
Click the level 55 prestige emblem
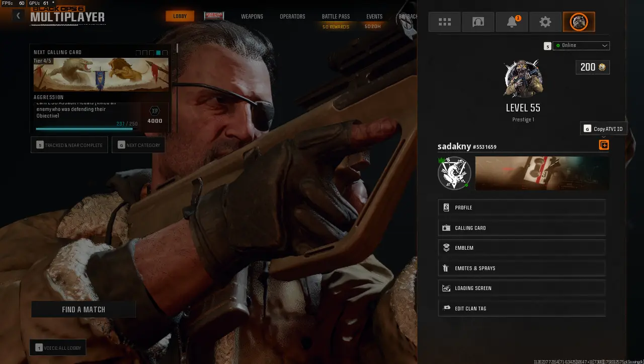(x=523, y=79)
